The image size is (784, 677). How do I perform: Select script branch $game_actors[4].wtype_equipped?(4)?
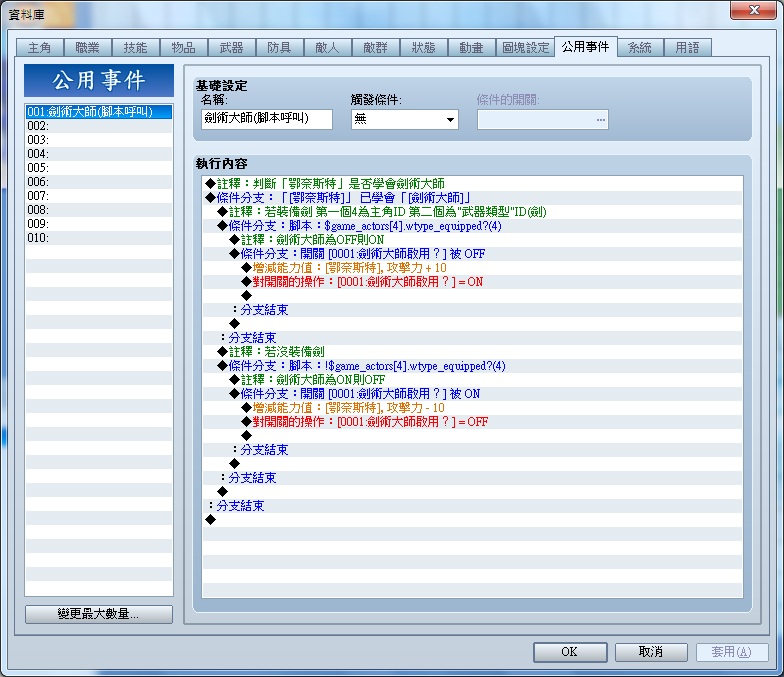click(472, 226)
